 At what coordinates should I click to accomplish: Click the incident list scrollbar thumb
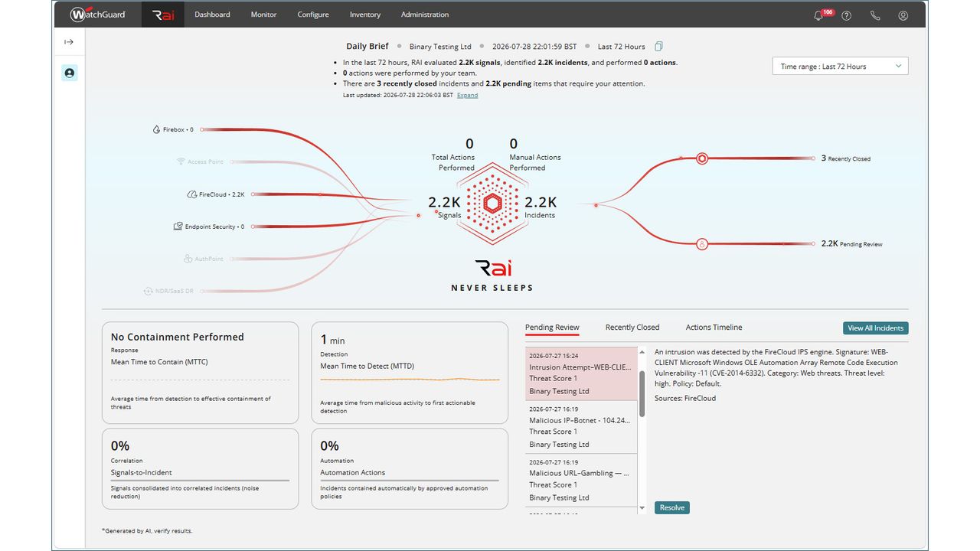pos(642,393)
